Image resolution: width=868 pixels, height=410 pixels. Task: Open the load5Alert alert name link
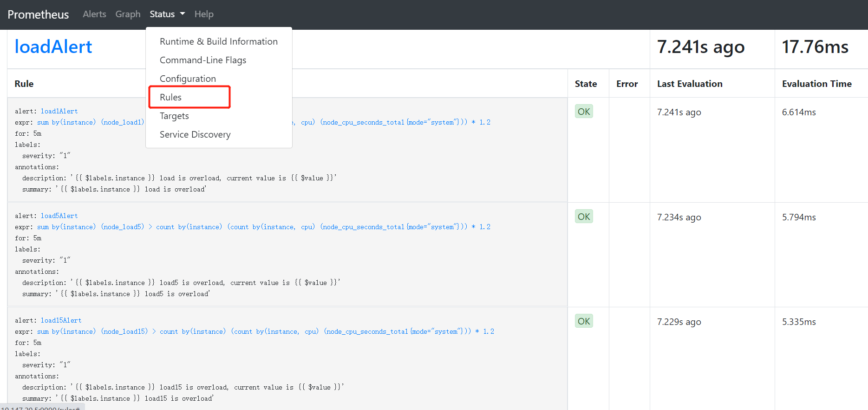click(59, 216)
